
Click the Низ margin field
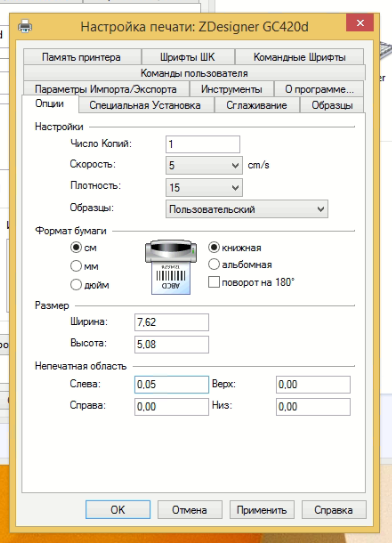(x=313, y=407)
